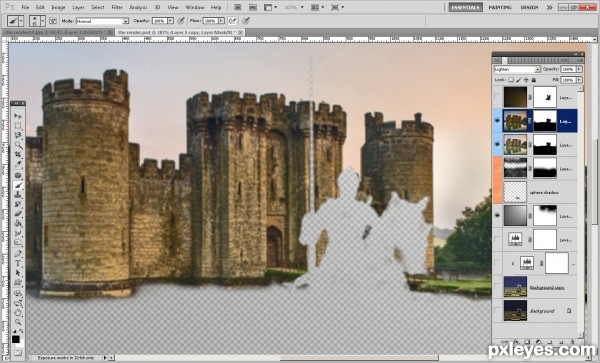Open the Window menu
The width and height of the screenshot is (600, 363).
[194, 7]
